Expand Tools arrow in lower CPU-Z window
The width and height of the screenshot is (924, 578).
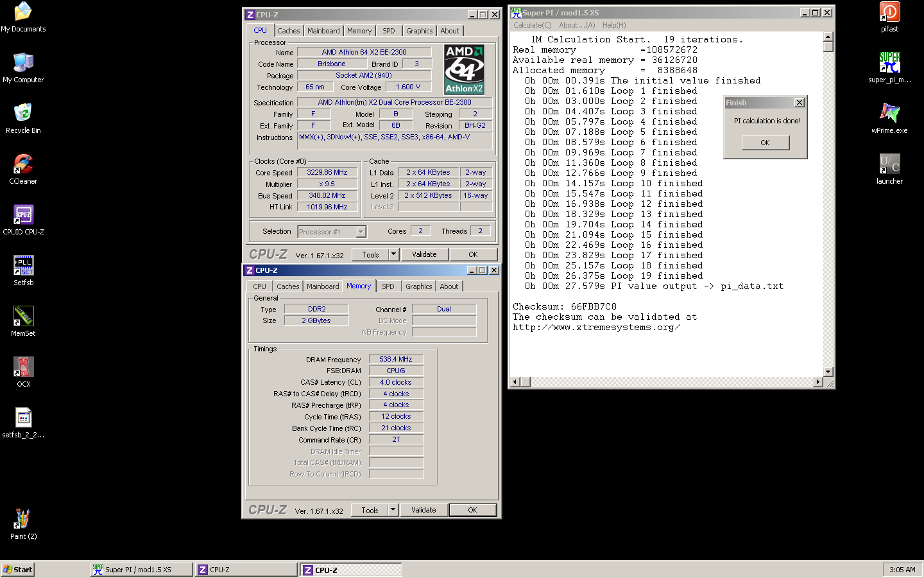point(393,510)
